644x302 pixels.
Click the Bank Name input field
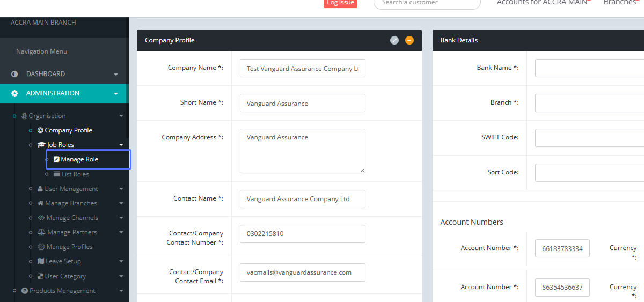(589, 68)
